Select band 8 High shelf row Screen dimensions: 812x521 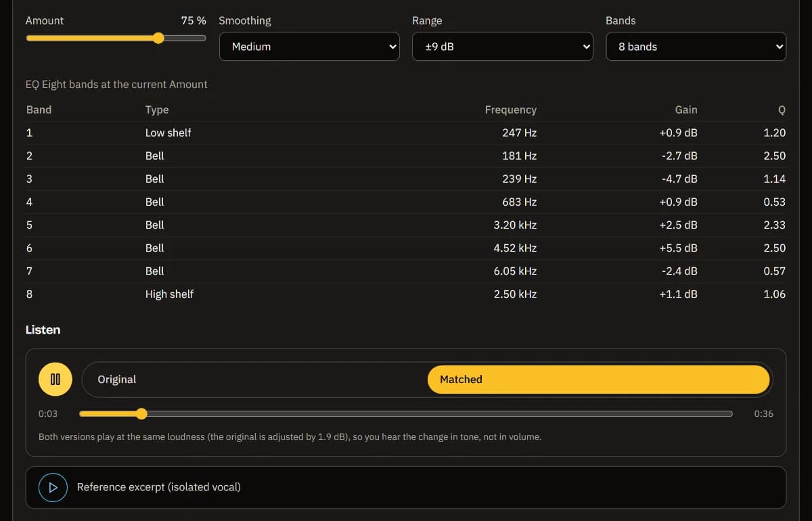pos(406,294)
